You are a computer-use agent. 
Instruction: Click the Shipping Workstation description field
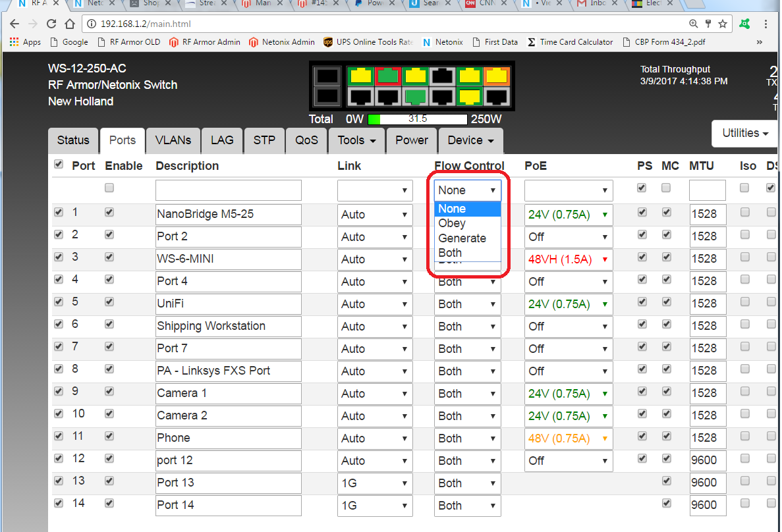coord(228,327)
